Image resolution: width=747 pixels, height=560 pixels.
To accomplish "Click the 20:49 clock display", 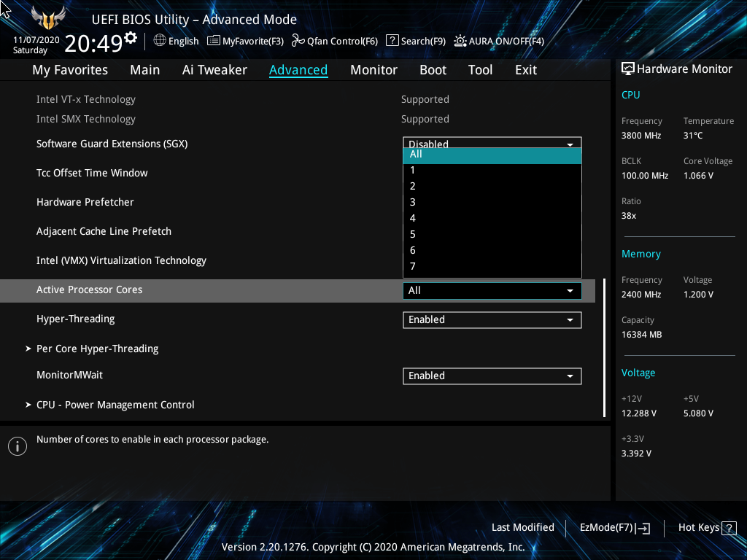I will pyautogui.click(x=93, y=43).
